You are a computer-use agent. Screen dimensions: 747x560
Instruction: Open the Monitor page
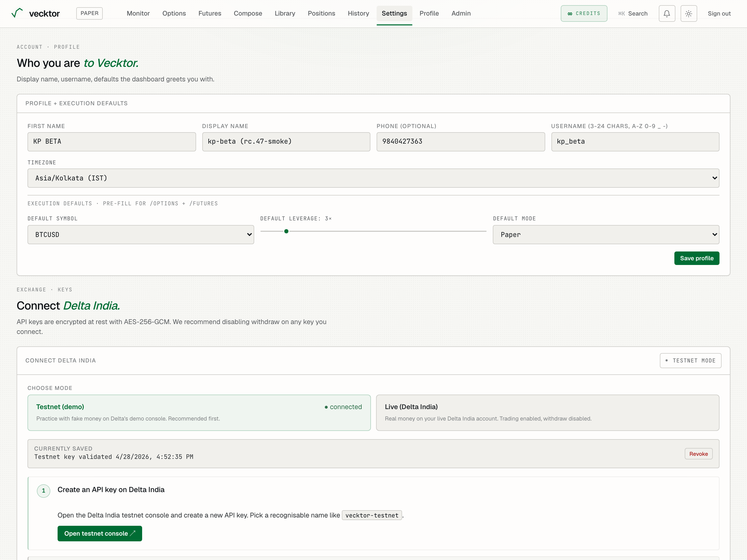(138, 13)
